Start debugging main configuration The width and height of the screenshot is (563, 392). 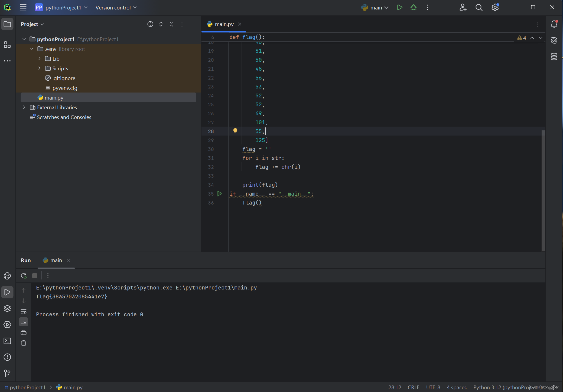(x=413, y=8)
